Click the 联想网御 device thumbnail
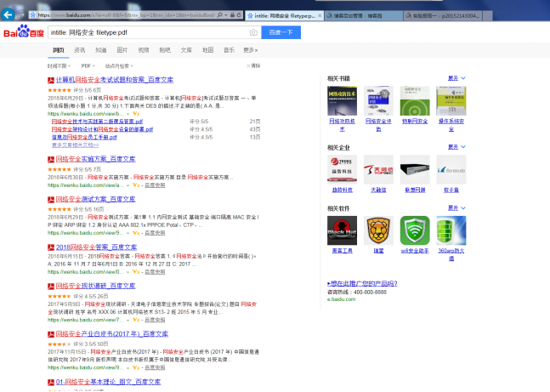Viewport: 550px width, 392px height. click(415, 169)
